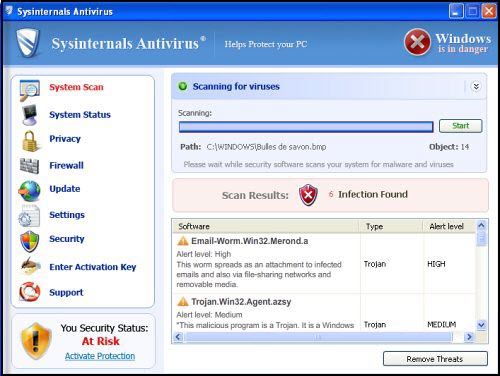Image resolution: width=500 pixels, height=376 pixels.
Task: Click the Software column header
Action: pyautogui.click(x=266, y=226)
